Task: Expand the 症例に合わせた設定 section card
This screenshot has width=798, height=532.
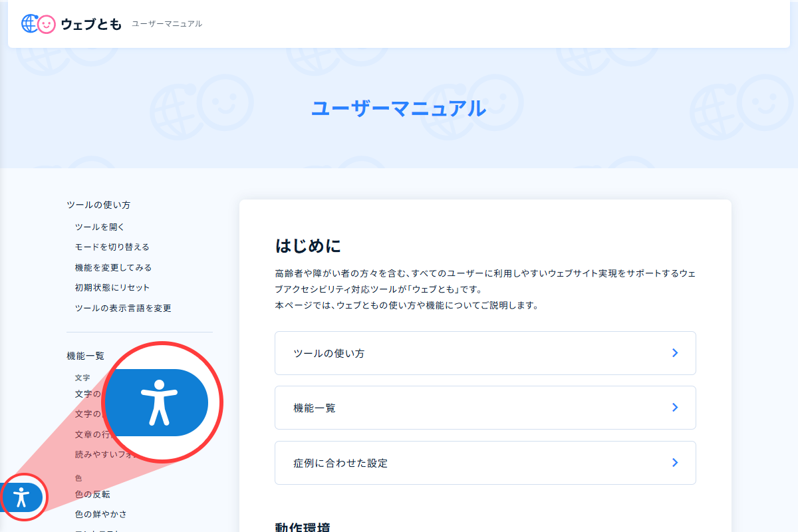Action: click(x=485, y=462)
